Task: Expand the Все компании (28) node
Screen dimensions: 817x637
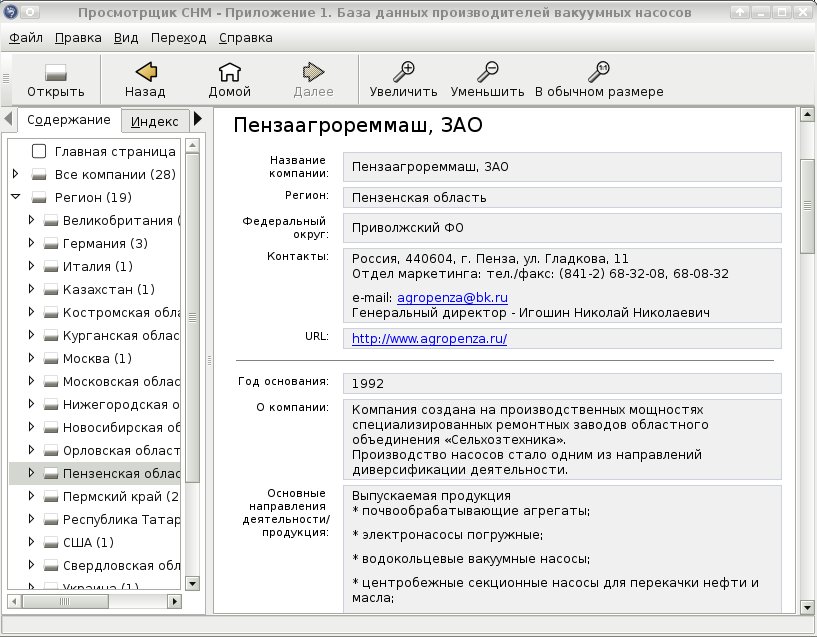Action: tap(16, 174)
